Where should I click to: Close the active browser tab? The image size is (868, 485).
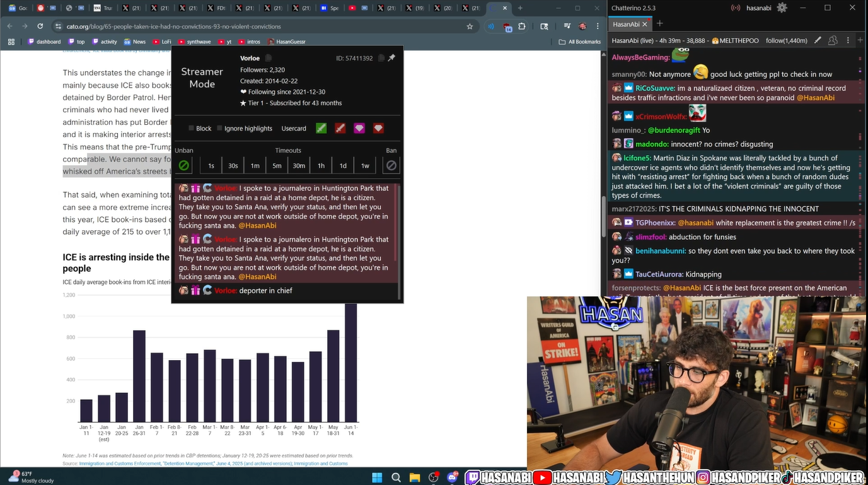click(x=505, y=8)
